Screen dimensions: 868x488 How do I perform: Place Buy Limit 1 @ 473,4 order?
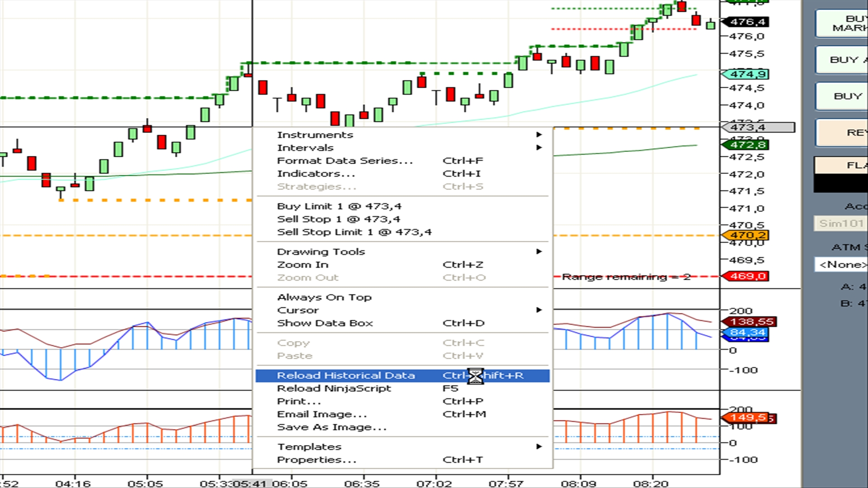(x=339, y=206)
